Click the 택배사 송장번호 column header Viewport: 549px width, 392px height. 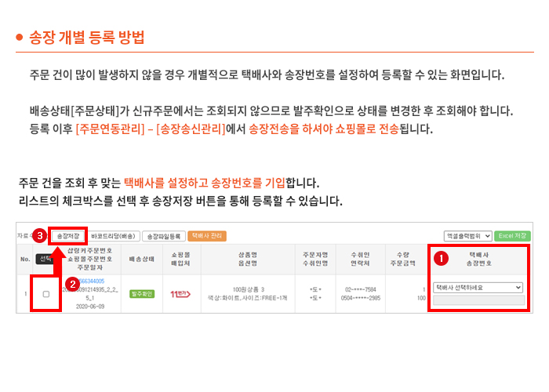(x=478, y=259)
